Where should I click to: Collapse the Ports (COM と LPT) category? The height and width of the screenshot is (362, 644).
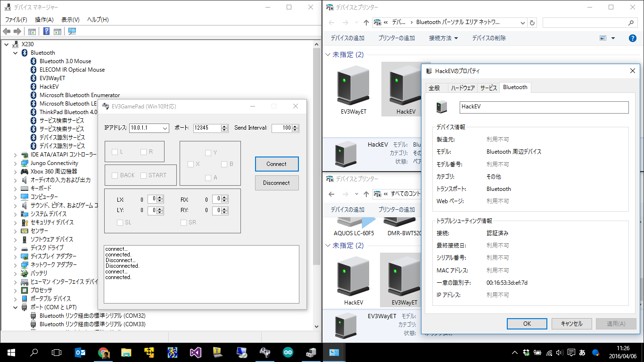click(x=15, y=307)
